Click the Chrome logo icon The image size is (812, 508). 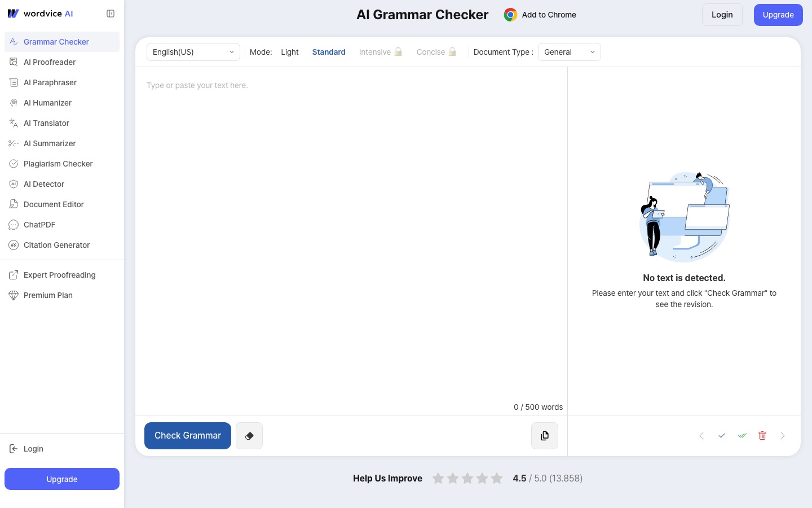click(510, 15)
